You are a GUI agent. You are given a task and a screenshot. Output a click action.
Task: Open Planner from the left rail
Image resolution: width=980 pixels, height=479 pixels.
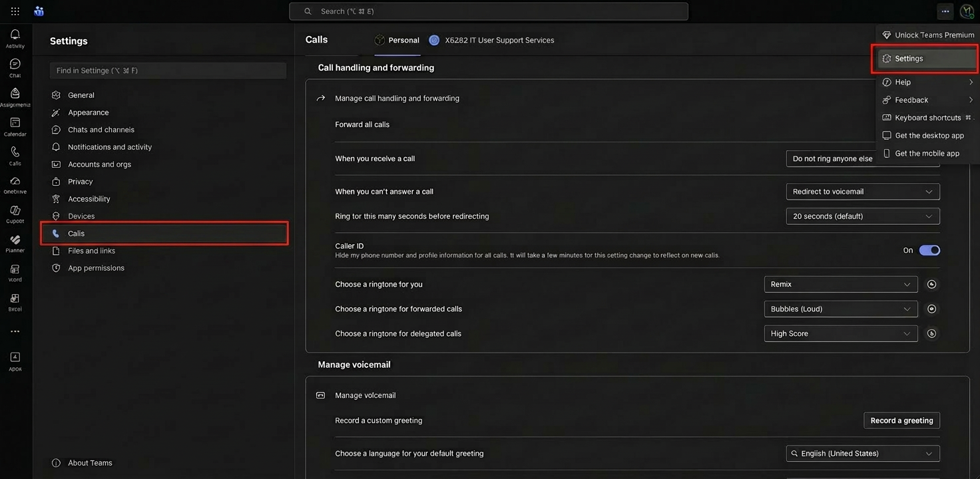[15, 243]
